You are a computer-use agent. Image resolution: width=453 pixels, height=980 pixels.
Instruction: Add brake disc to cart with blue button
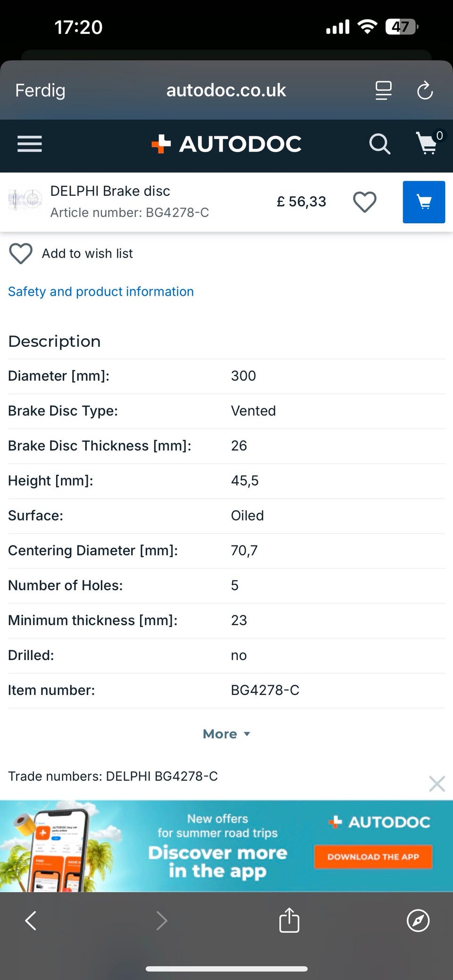click(x=423, y=202)
